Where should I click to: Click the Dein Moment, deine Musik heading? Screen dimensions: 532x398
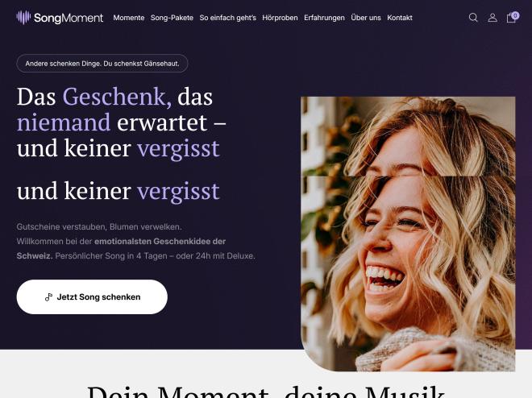[x=266, y=392]
